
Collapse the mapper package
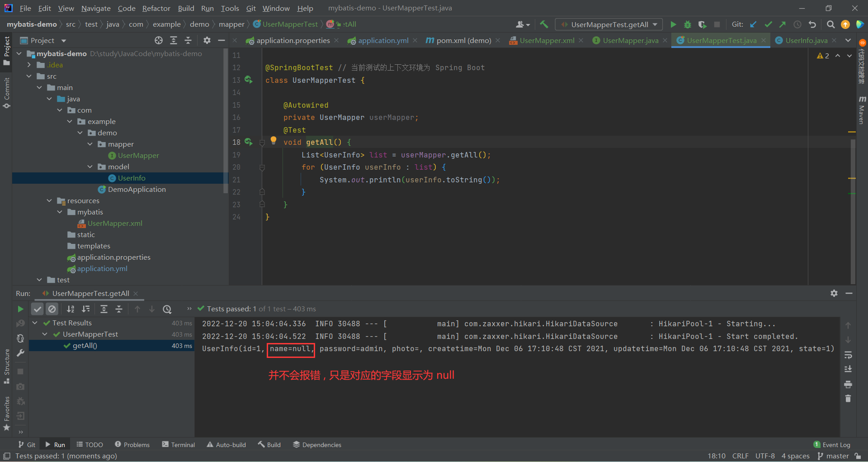click(x=90, y=144)
